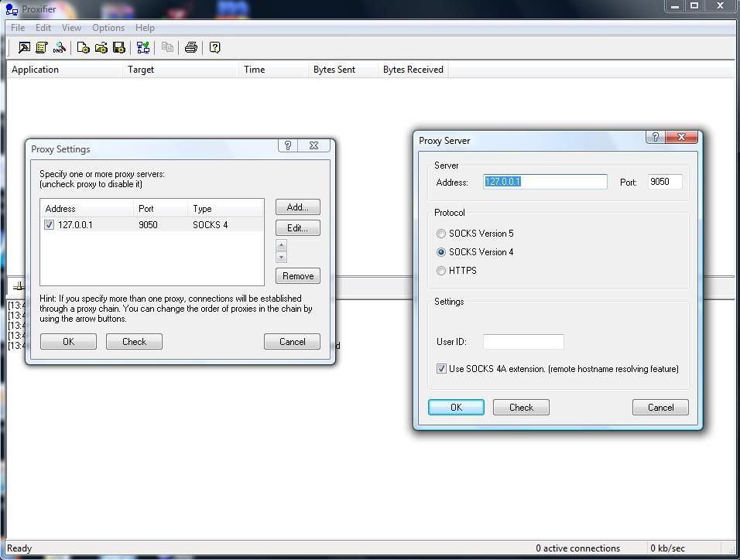This screenshot has width=740, height=560.
Task: Select HTTPS protocol radio button
Action: [x=440, y=271]
